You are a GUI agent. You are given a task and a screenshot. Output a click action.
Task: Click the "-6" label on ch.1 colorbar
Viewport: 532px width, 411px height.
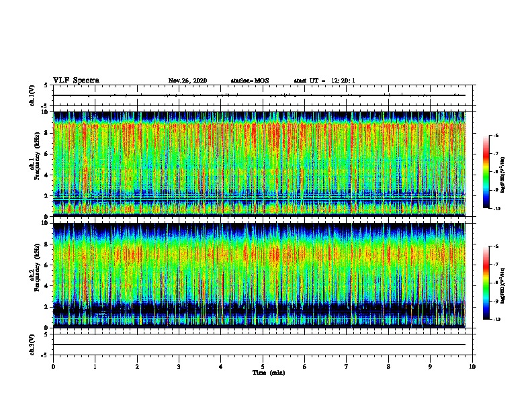point(496,136)
